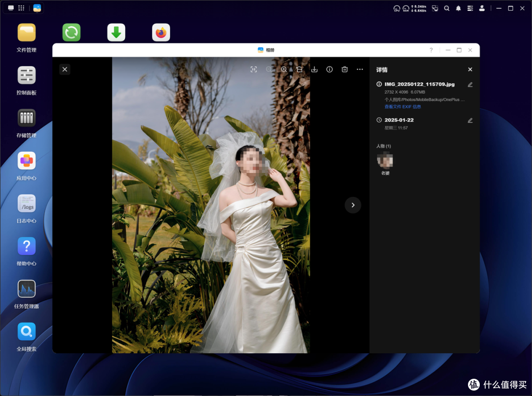Click the main wedding photo image
532x396 pixels.
[211, 205]
